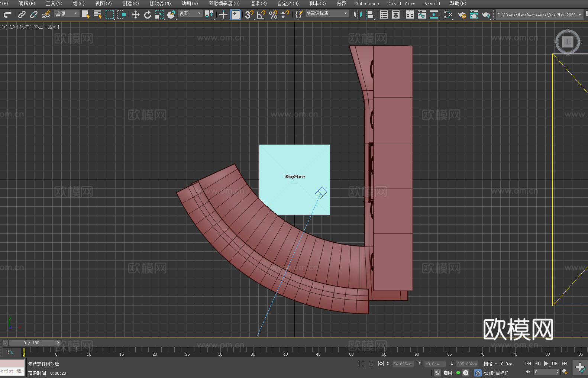Image resolution: width=588 pixels, height=378 pixels.
Task: Open the [标准] viewport shading menu
Action: click(x=26, y=27)
